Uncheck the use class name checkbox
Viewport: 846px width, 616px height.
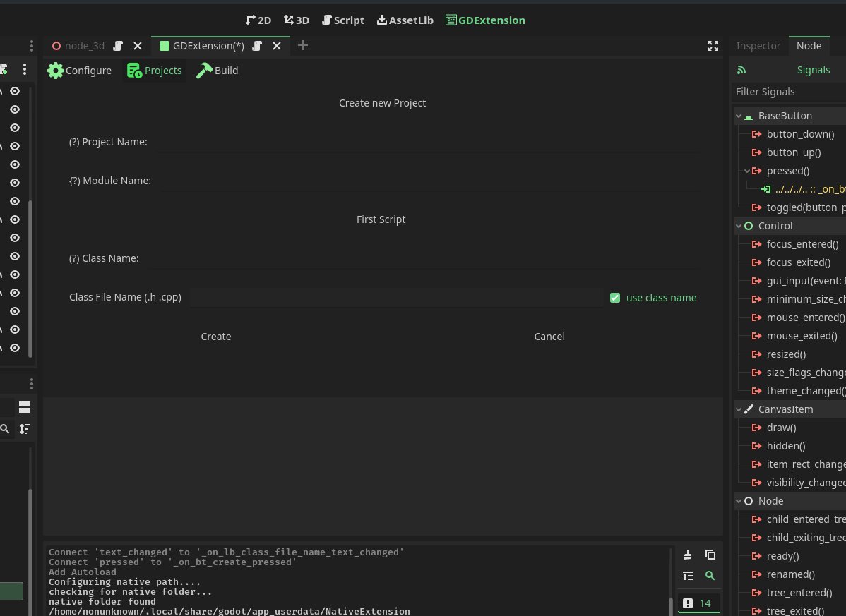tap(615, 298)
